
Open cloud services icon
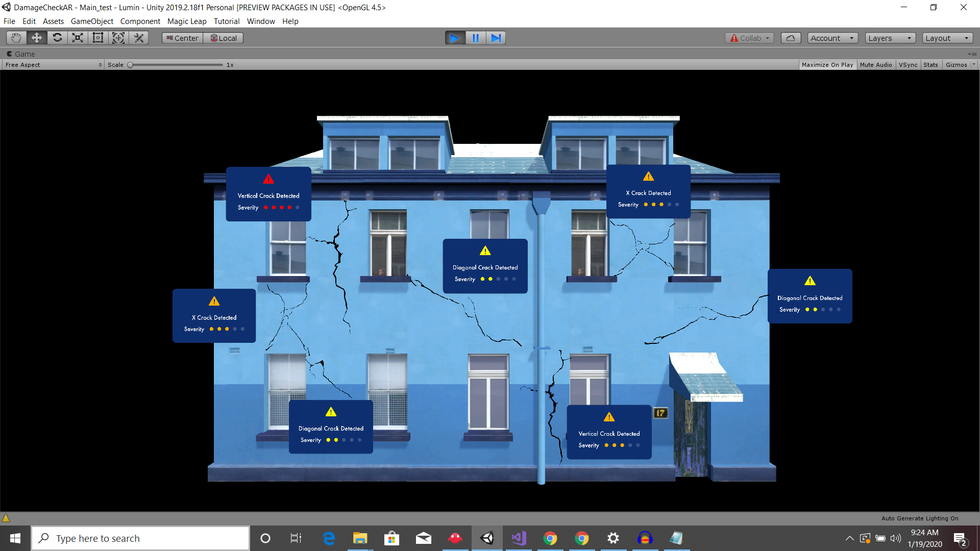coord(790,38)
